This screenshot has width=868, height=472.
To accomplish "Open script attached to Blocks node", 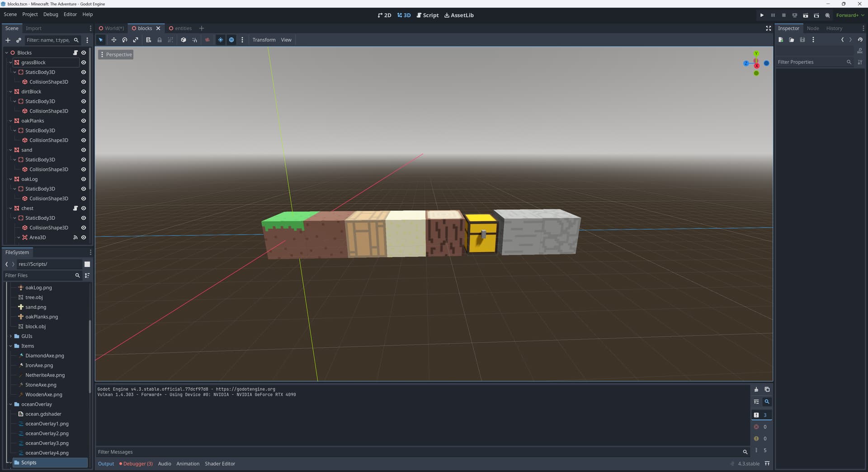I will tap(75, 52).
